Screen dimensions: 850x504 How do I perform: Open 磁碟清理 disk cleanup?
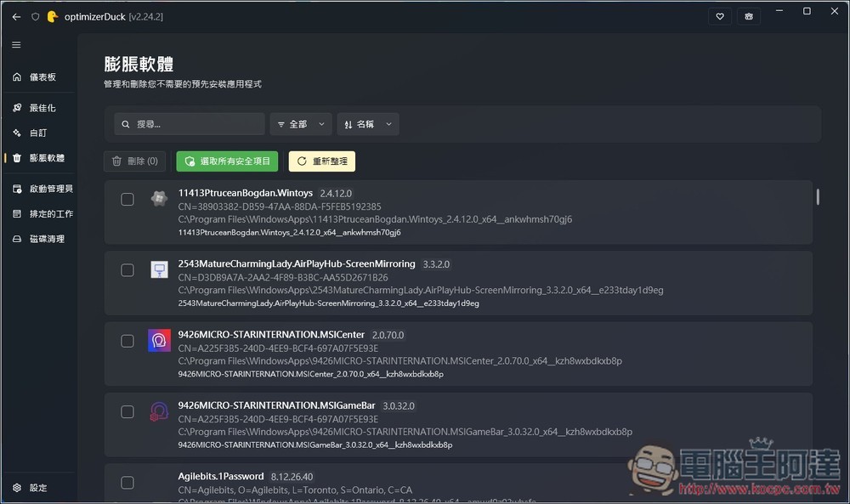pos(38,239)
